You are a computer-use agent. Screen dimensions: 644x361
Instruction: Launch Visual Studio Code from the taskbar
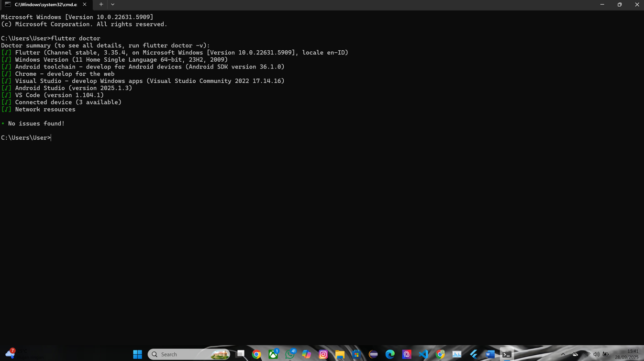click(x=424, y=354)
